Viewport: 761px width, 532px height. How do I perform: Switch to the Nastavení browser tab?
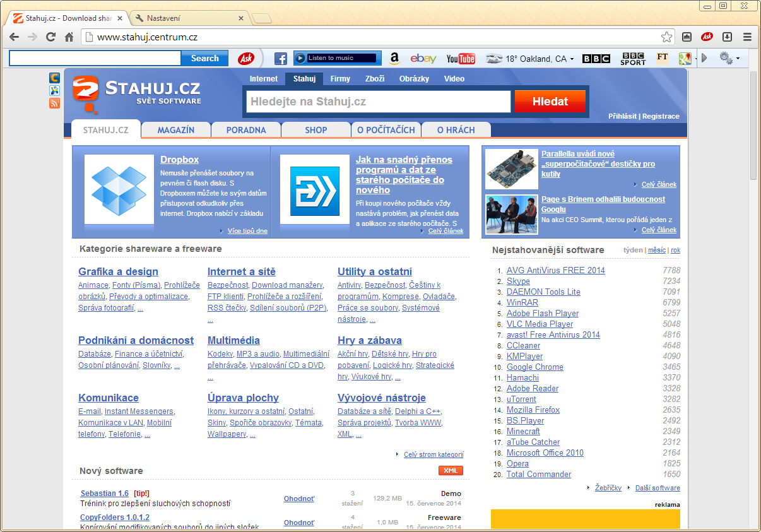(x=188, y=18)
